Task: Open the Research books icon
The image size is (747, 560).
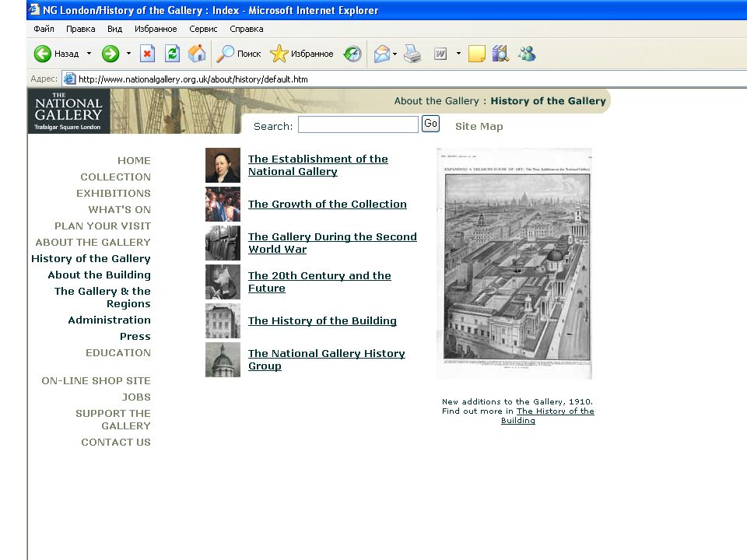Action: coord(500,54)
